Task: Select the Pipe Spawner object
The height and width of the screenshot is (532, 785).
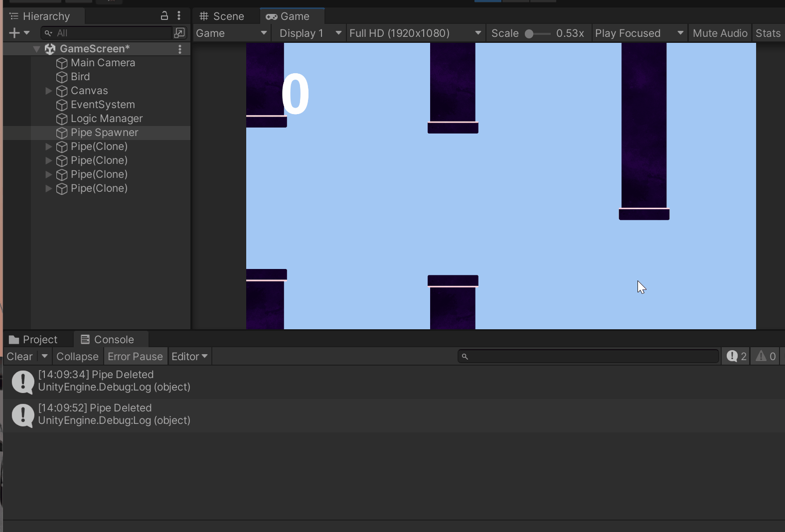Action: coord(105,133)
